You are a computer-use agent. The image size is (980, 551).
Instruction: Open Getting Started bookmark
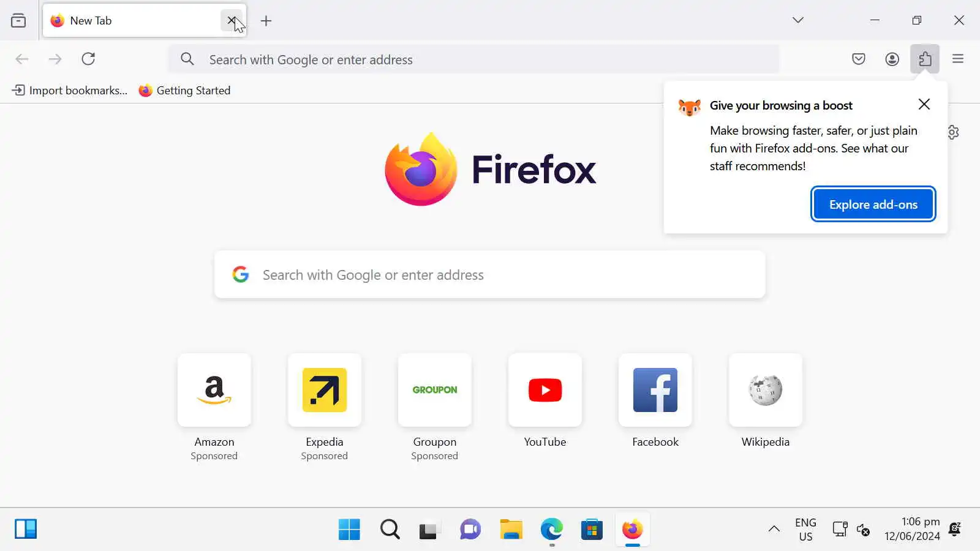click(184, 91)
